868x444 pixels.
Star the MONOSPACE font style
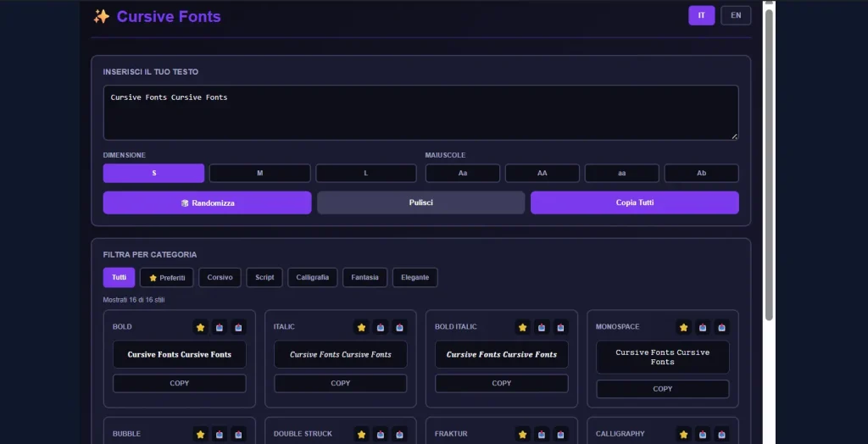pos(684,327)
